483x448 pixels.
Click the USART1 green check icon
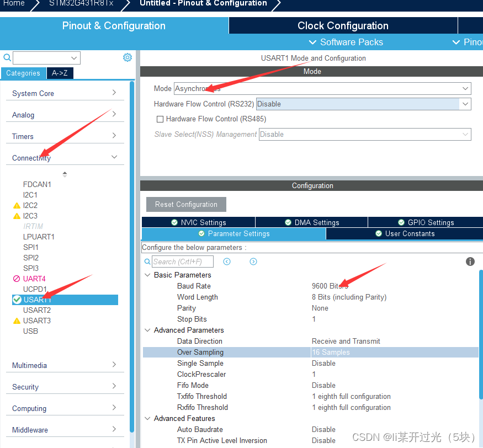(17, 300)
